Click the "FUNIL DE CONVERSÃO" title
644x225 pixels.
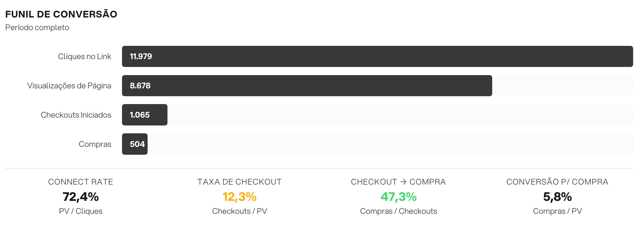click(61, 14)
